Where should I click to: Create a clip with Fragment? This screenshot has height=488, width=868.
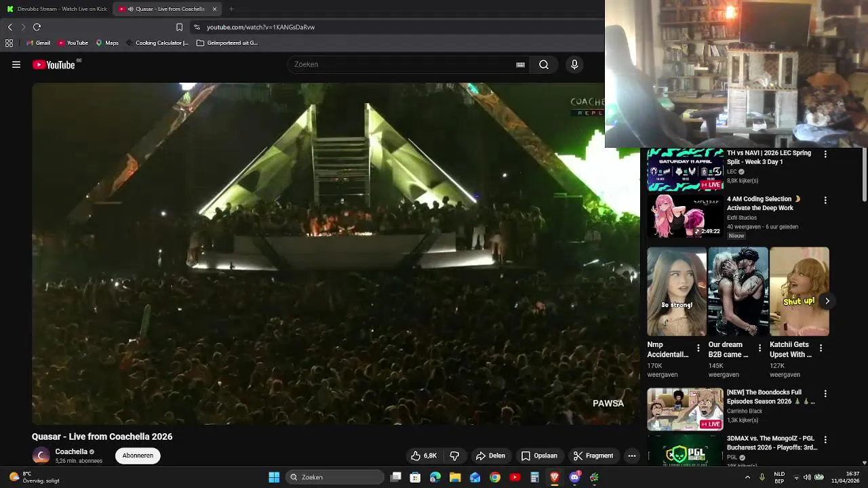coord(593,455)
